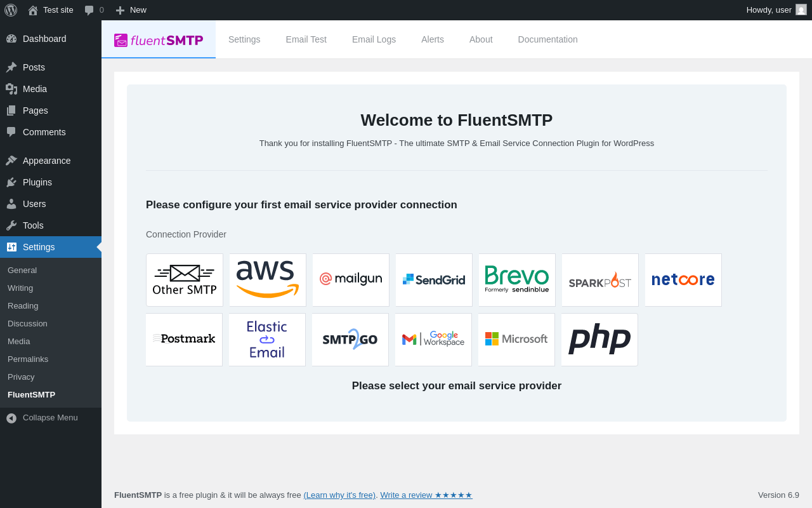Screen dimensions: 812x508
Task: Open the Email Logs tab
Action: pos(374,39)
